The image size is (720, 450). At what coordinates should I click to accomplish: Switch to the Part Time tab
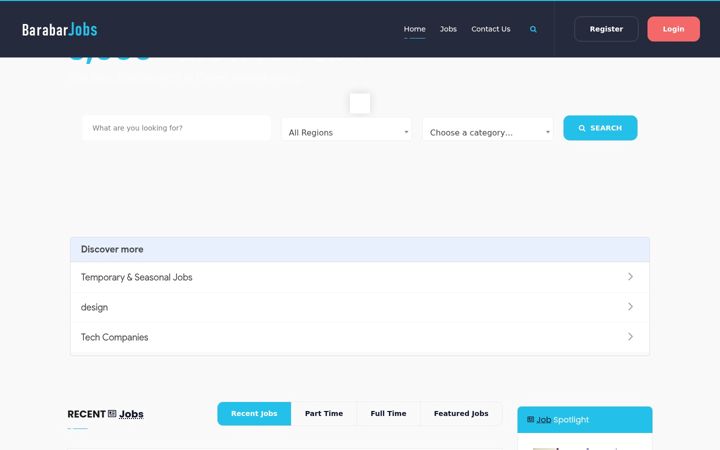324,414
